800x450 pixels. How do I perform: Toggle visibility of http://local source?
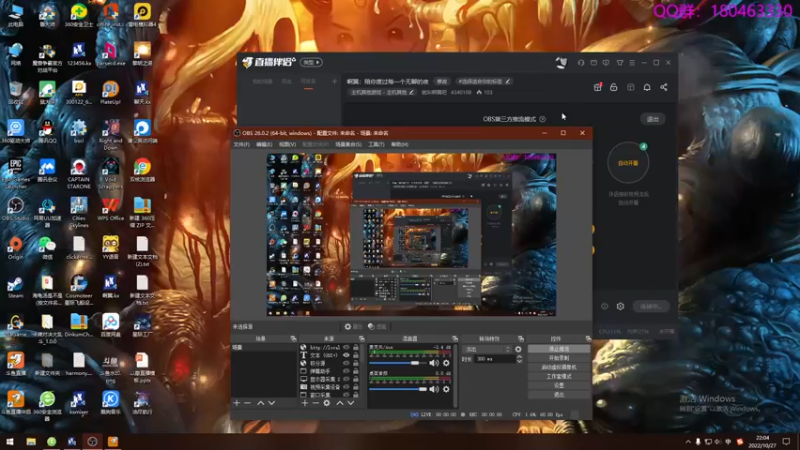pos(346,347)
